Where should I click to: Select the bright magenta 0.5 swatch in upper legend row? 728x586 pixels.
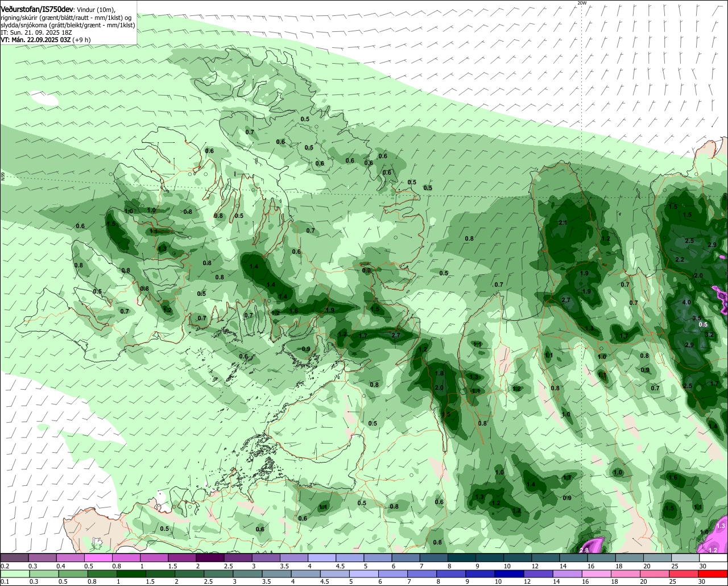[x=98, y=558]
